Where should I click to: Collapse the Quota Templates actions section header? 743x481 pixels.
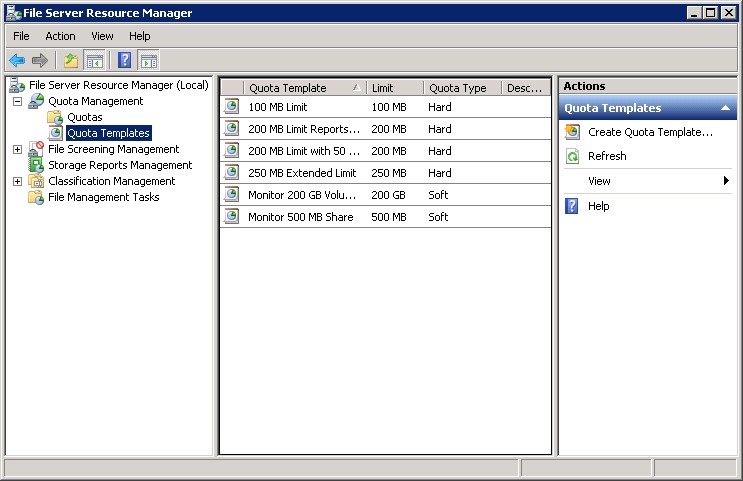point(725,108)
